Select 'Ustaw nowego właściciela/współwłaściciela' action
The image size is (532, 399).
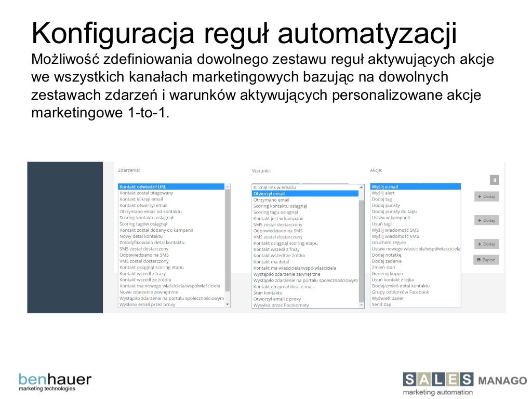[x=416, y=249]
